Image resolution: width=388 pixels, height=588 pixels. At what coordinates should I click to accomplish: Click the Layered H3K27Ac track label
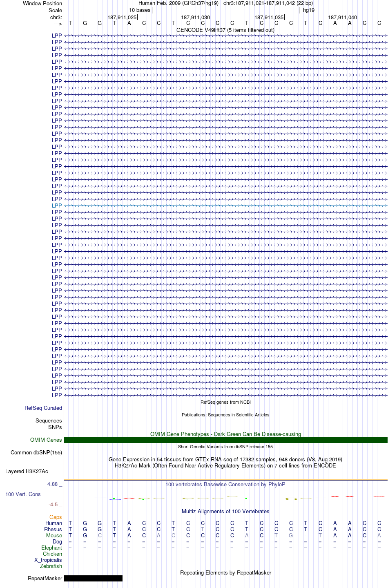[27, 471]
